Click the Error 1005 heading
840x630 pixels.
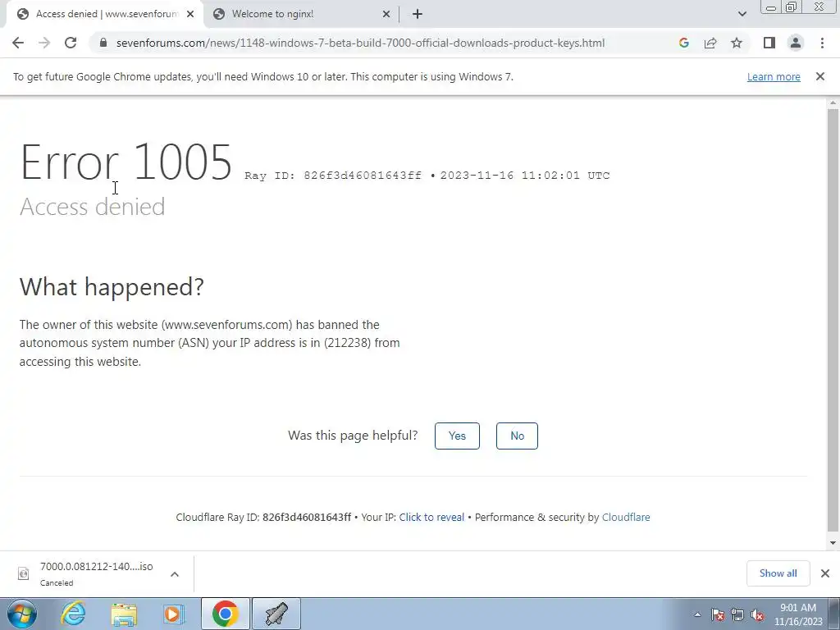click(126, 162)
